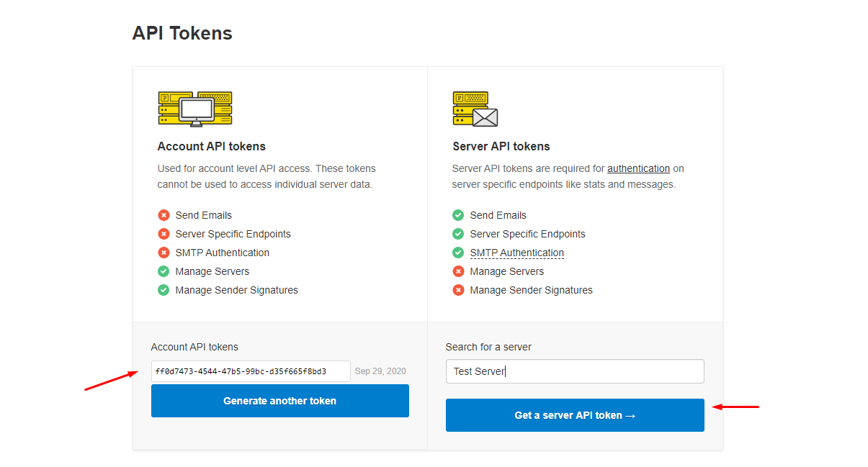Open the authentication link
This screenshot has height=467, width=868.
click(x=638, y=168)
